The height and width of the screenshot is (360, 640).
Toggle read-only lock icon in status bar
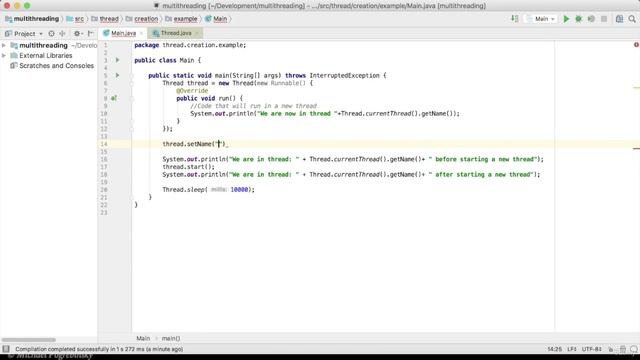(x=611, y=349)
